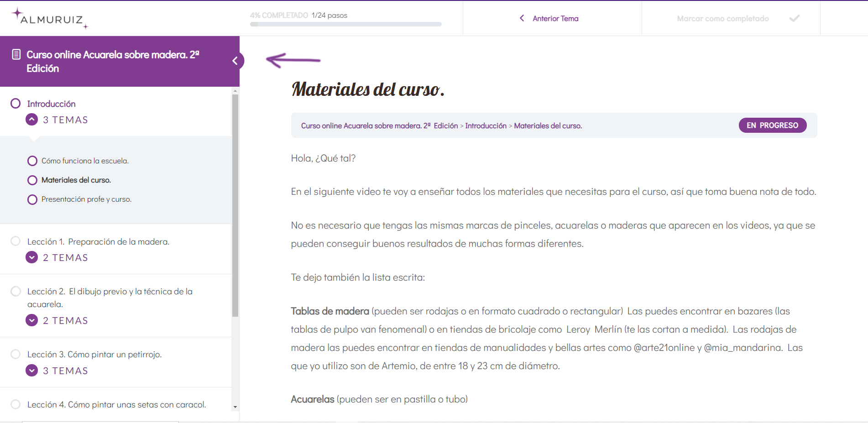Click the checkmark next to Marcar como completado
Image resolution: width=868 pixels, height=423 pixels.
[x=794, y=18]
